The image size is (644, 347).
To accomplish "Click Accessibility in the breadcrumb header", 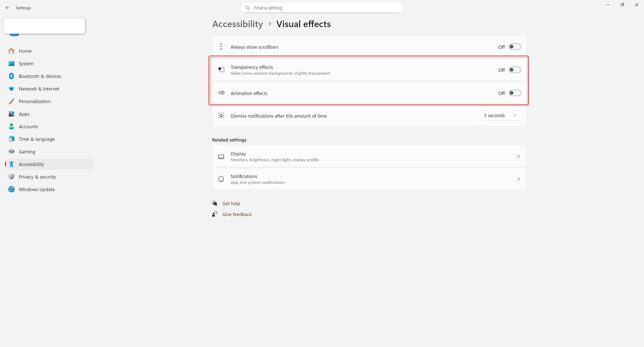I will click(x=237, y=24).
